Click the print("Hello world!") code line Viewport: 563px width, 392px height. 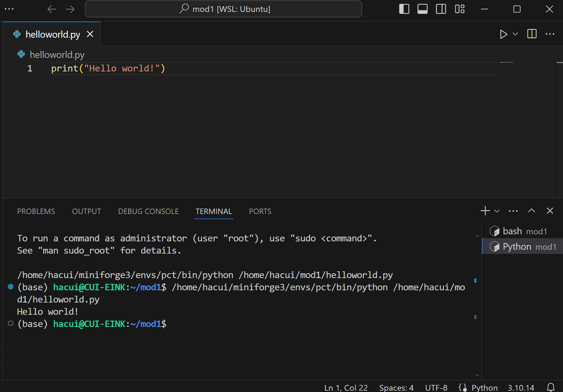coord(108,68)
